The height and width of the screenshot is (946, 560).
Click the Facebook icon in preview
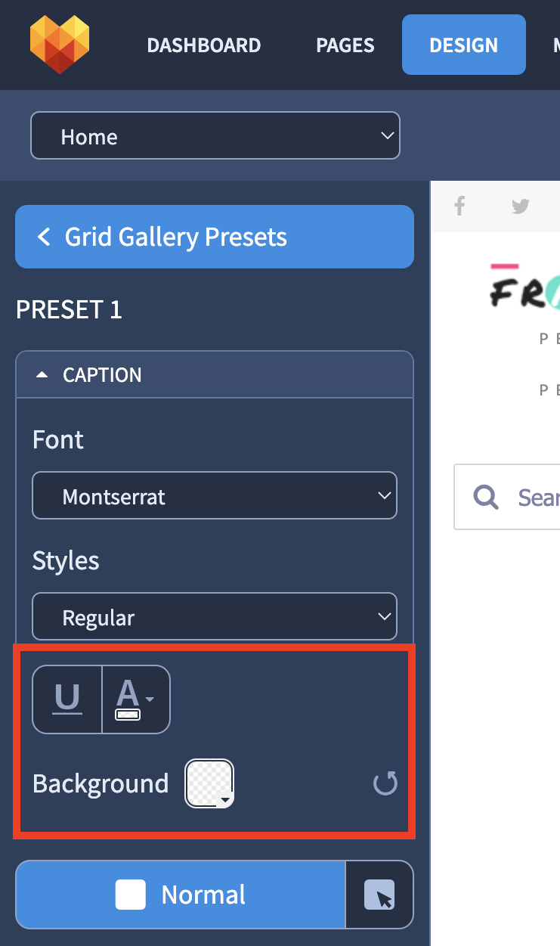[x=459, y=206]
